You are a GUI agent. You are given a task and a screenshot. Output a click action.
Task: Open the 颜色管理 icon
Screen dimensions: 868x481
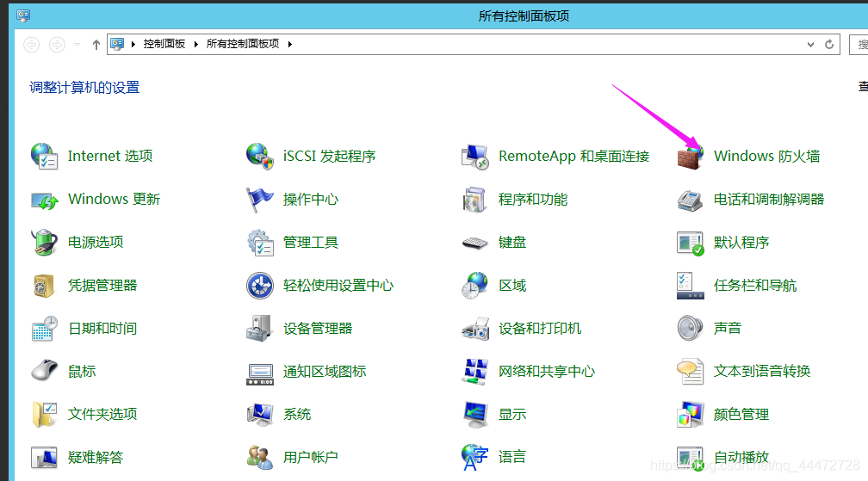click(691, 415)
